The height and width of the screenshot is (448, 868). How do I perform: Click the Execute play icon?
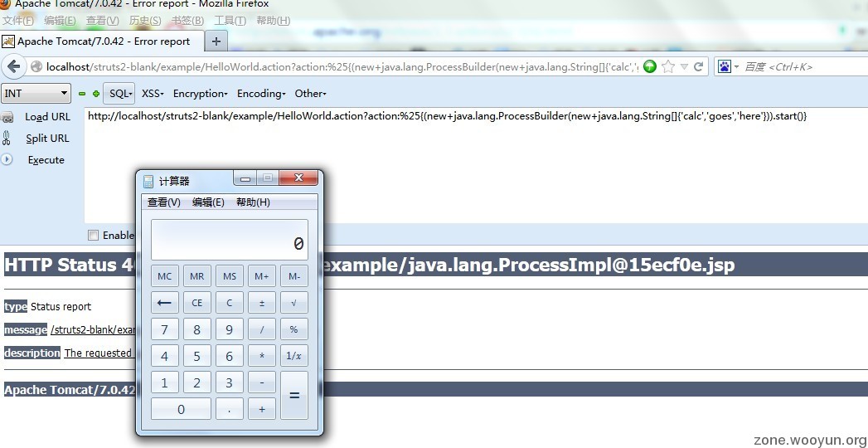click(7, 159)
